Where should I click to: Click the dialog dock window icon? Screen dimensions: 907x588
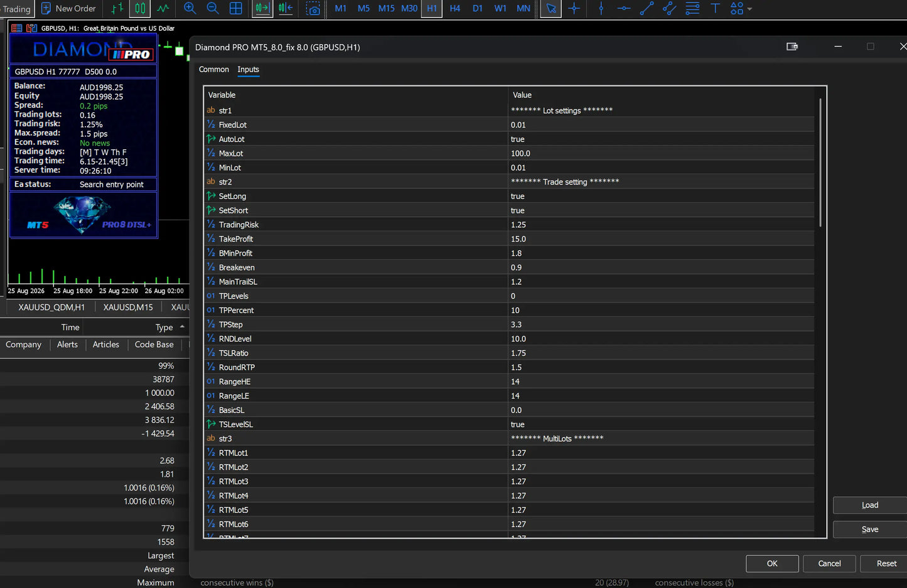pos(792,46)
